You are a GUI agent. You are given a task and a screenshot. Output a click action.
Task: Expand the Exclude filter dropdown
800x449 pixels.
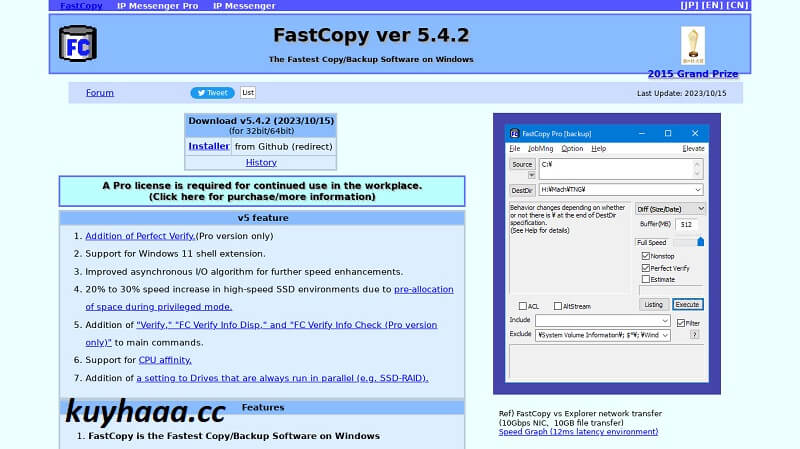(x=665, y=335)
